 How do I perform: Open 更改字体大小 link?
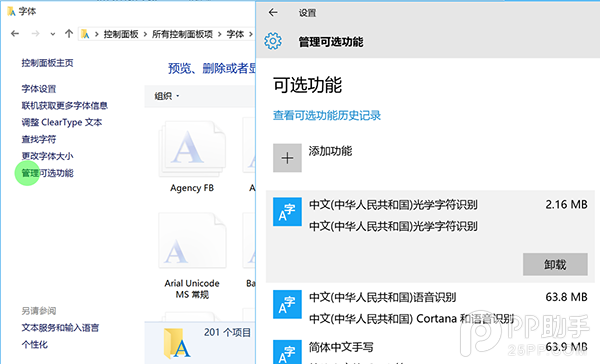(x=47, y=156)
